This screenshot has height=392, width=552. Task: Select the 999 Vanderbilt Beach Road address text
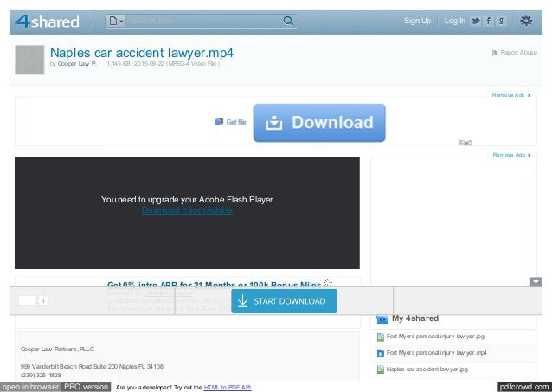(92, 367)
